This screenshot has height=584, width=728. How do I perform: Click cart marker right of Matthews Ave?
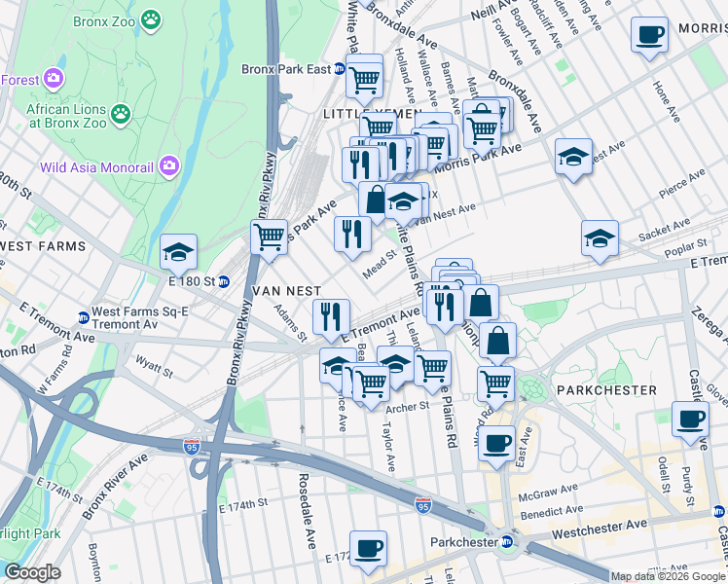click(x=483, y=130)
